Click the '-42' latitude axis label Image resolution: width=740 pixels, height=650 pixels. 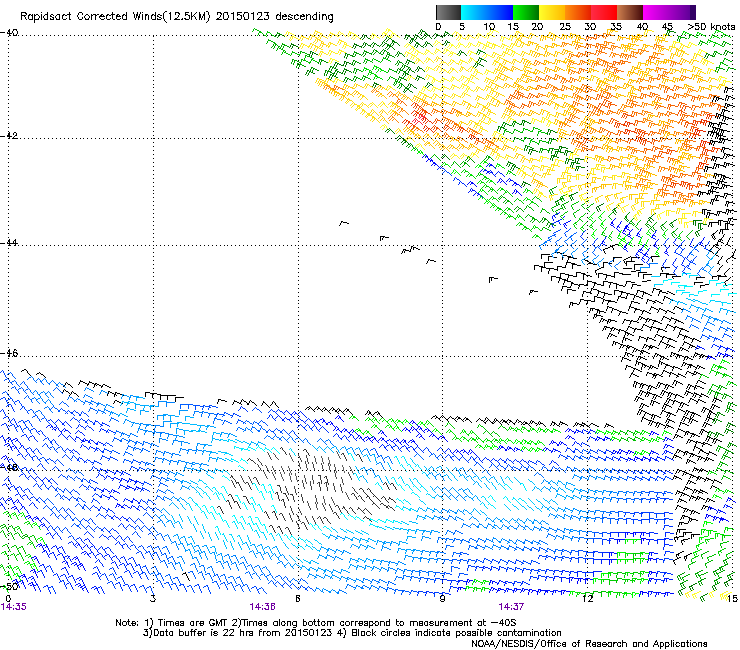pyautogui.click(x=10, y=135)
